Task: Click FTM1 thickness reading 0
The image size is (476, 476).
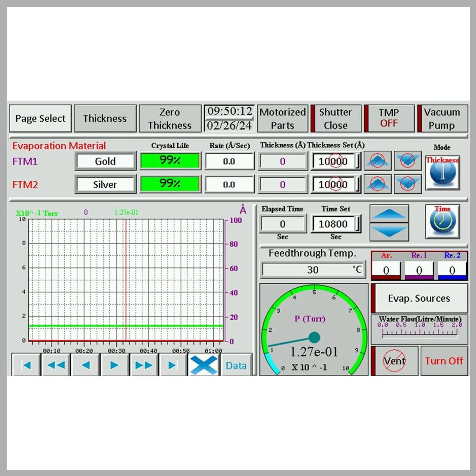Action: coord(282,161)
